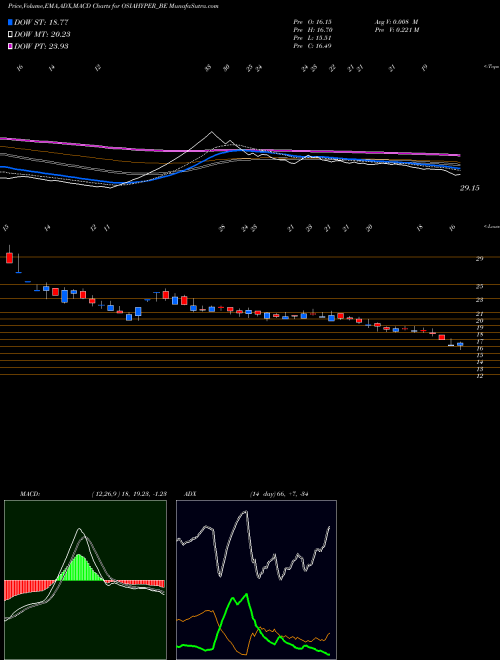
Task: Click the price axis label 18
Action: pos(479,335)
